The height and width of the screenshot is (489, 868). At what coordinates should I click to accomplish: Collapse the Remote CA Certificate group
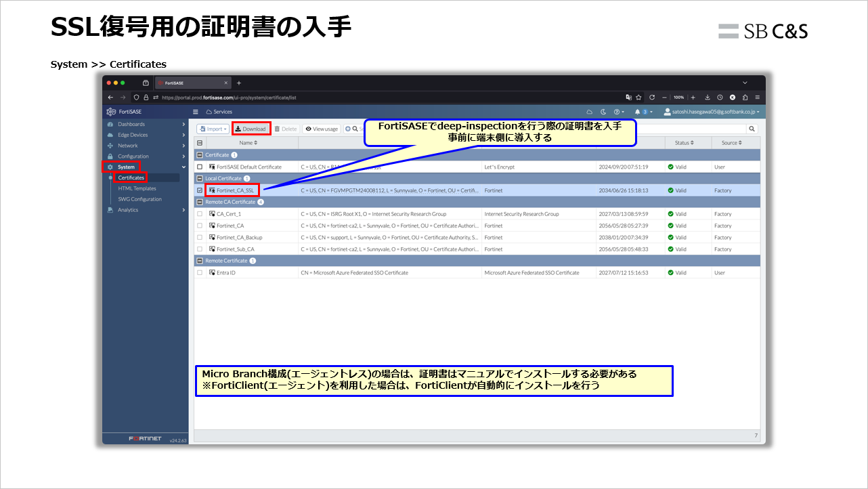coord(200,202)
